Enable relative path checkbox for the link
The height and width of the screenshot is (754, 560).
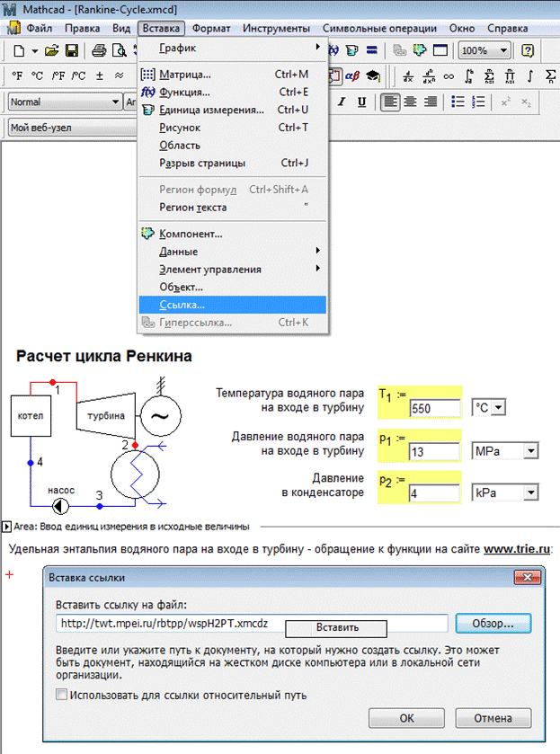[x=61, y=695]
